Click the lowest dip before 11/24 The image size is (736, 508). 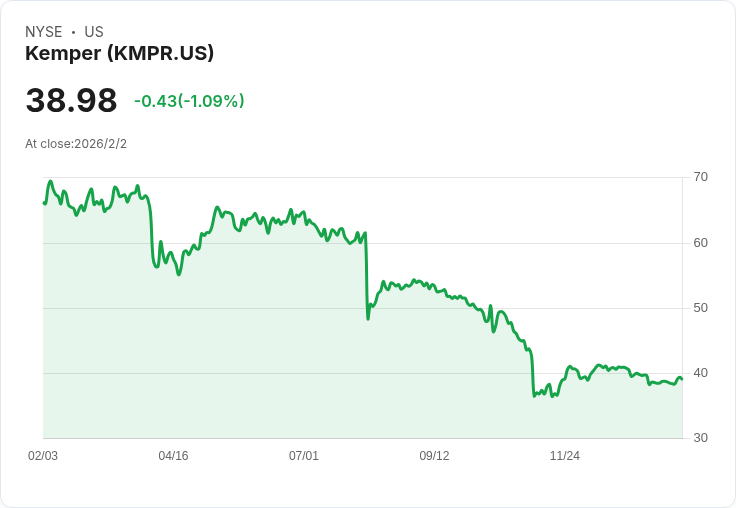point(534,396)
